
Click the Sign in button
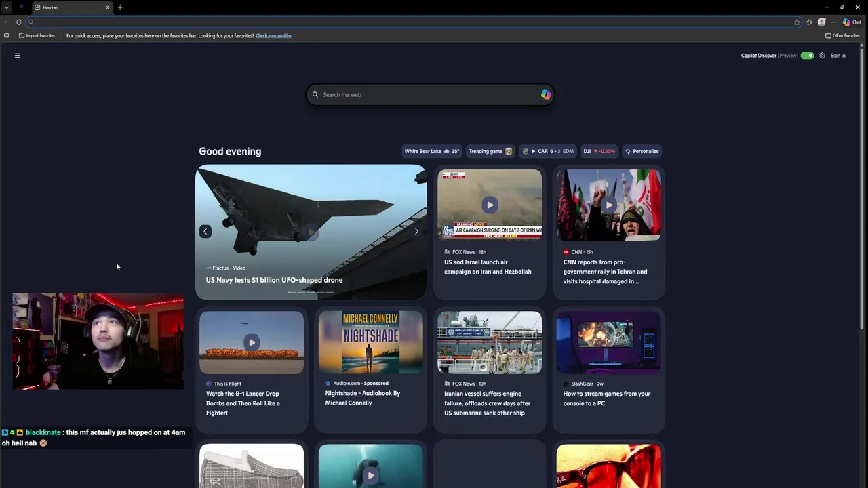pos(838,56)
